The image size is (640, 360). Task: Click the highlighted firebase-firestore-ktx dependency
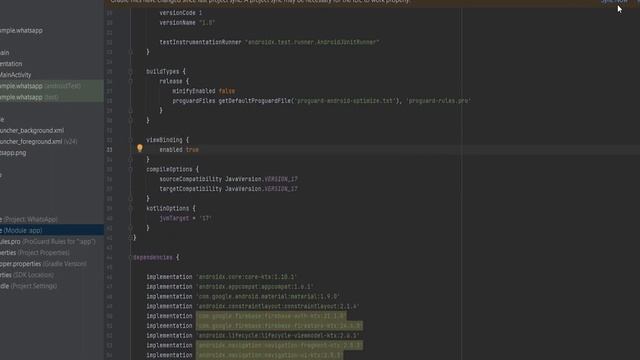[x=280, y=326]
